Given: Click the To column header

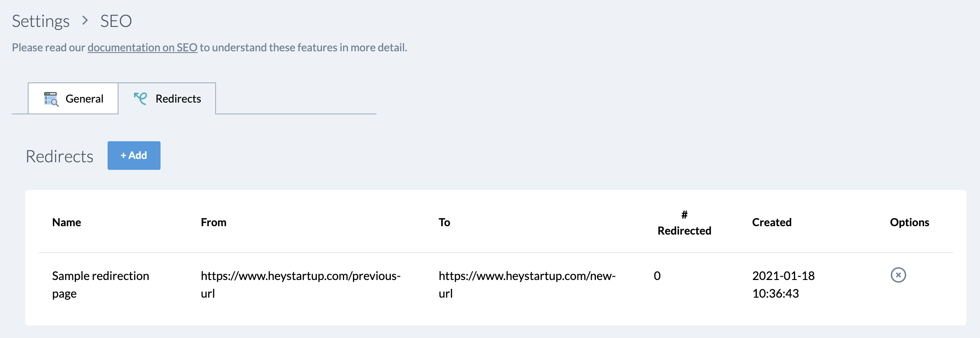Looking at the screenshot, I should click(x=444, y=222).
